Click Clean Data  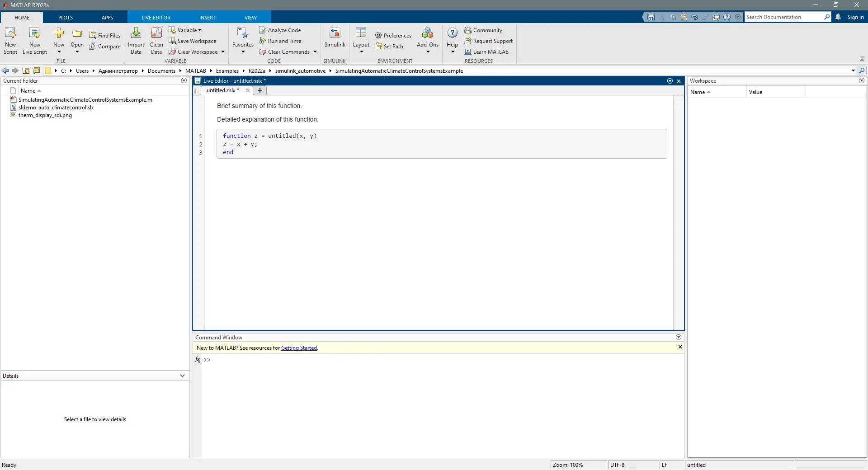pyautogui.click(x=156, y=41)
